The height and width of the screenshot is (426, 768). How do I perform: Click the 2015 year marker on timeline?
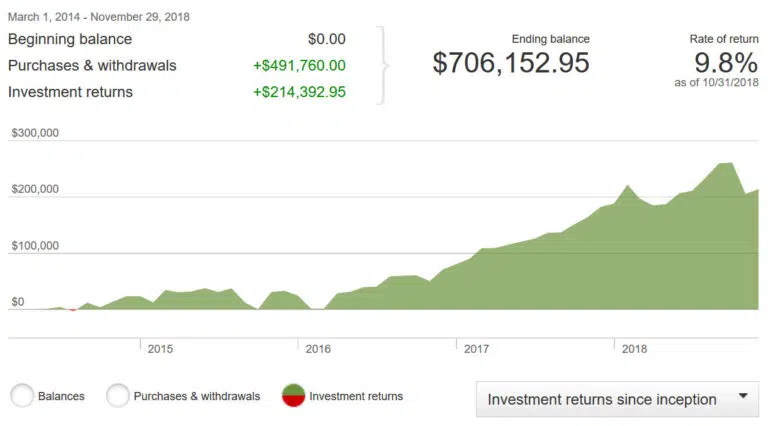[160, 349]
